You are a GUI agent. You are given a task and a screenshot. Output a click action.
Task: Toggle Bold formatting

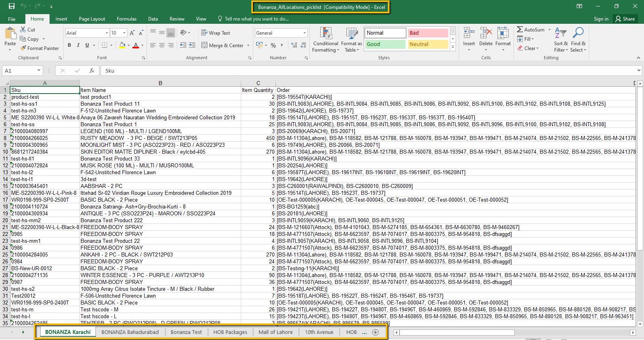69,45
